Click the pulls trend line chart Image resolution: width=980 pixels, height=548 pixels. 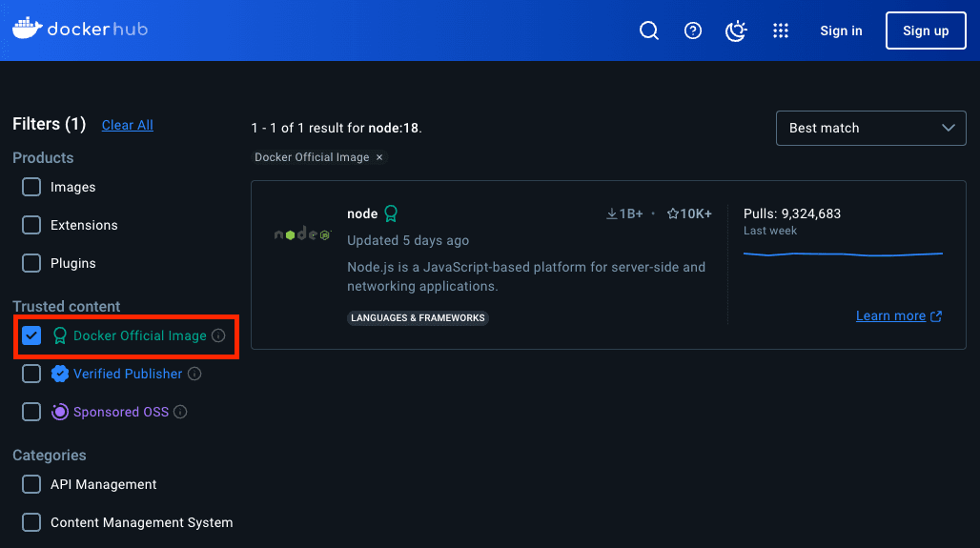(843, 254)
